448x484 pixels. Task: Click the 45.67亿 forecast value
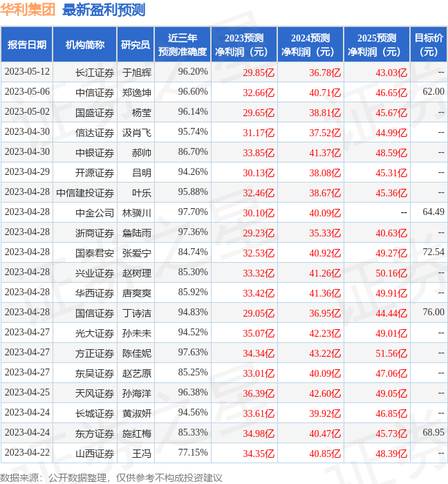coord(391,113)
